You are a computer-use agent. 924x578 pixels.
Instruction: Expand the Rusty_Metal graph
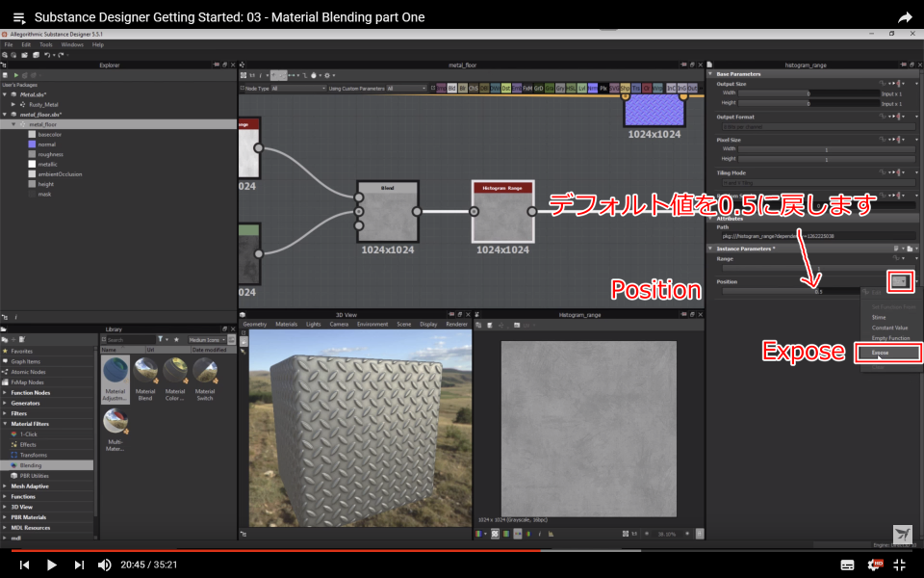click(13, 104)
